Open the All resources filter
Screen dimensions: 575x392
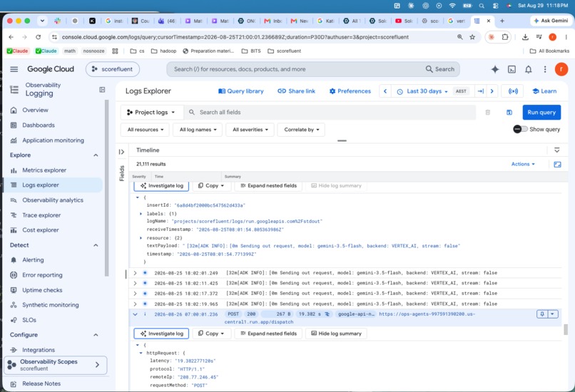[146, 130]
